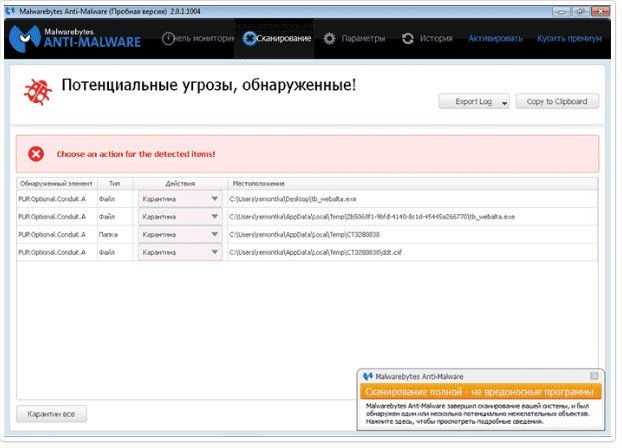The image size is (622, 448).
Task: Click the orange scan-complete notification banner
Action: click(x=480, y=392)
